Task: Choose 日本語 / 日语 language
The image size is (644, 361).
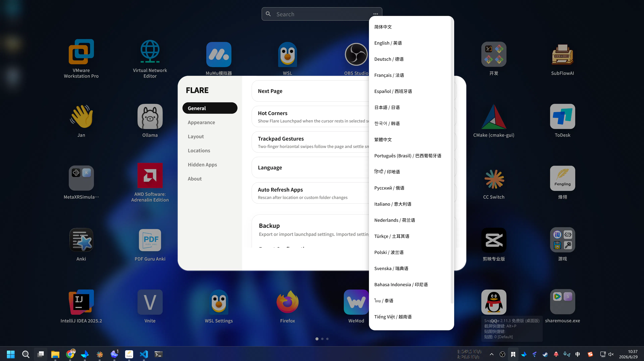Action: tap(410, 107)
